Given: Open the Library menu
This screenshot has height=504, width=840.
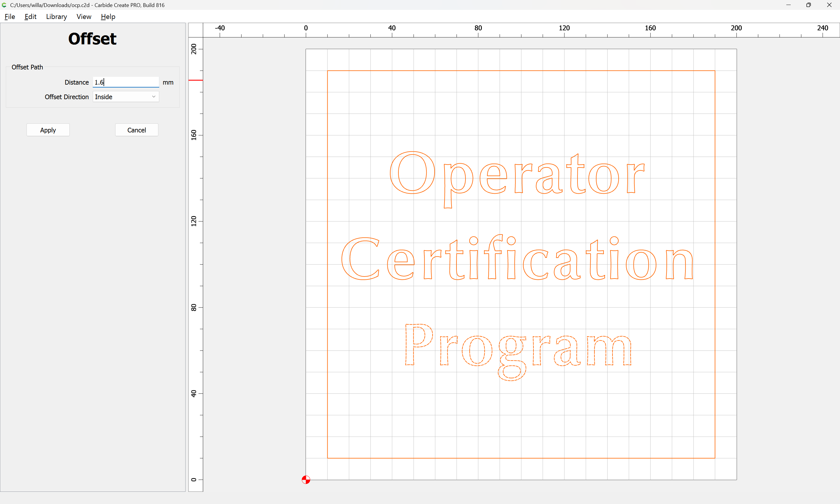Looking at the screenshot, I should (56, 17).
